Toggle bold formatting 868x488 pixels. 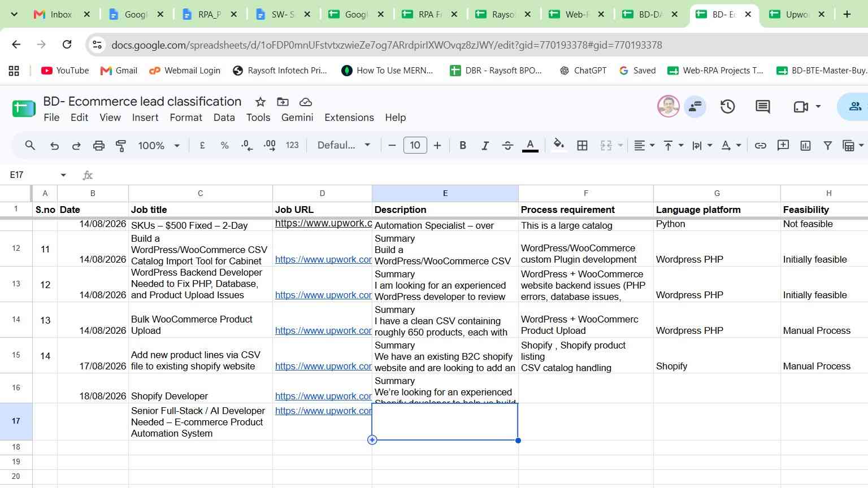pos(463,146)
